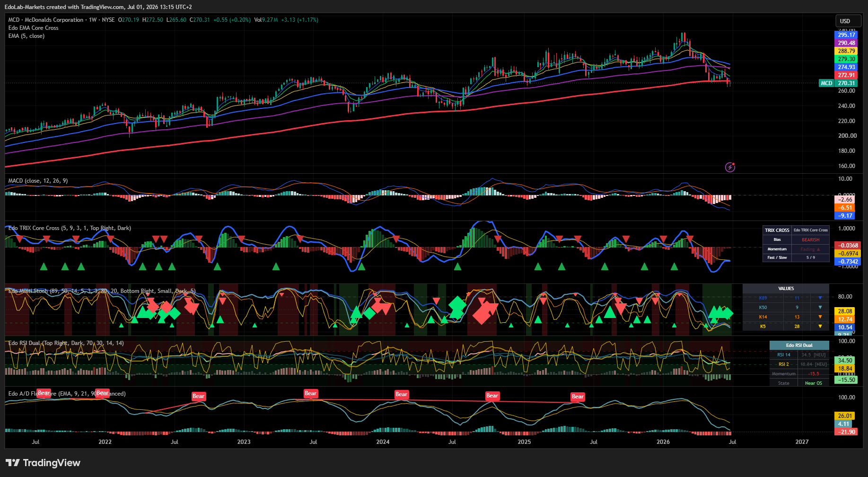Click the K14 row label in Values table
This screenshot has height=477, width=868.
click(763, 317)
